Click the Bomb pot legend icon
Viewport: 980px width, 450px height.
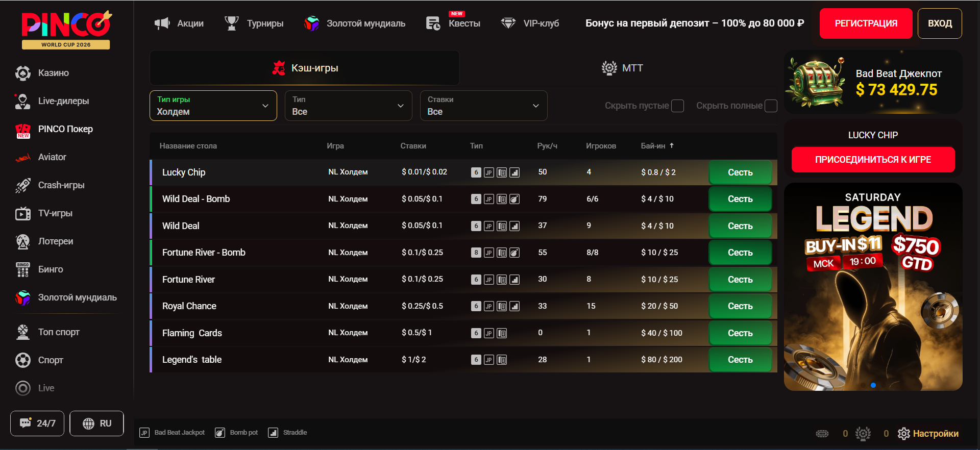coord(220,433)
